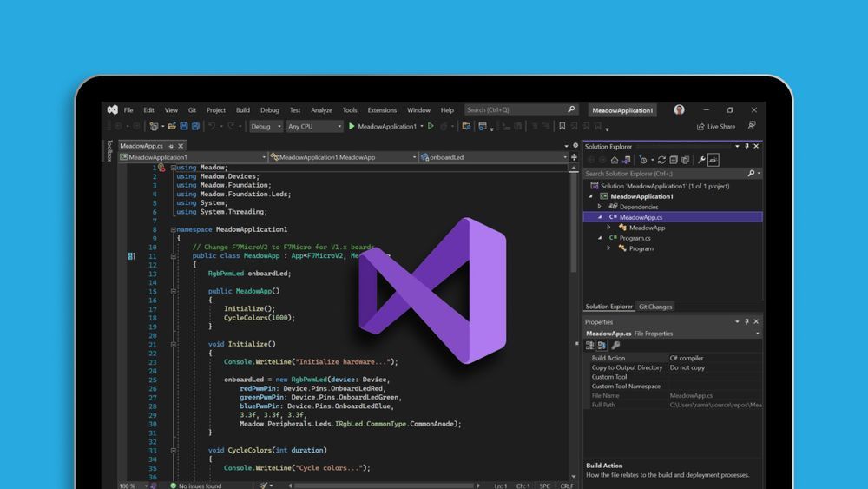
Task: Click Collapse All icon in Solution Explorer
Action: click(674, 160)
